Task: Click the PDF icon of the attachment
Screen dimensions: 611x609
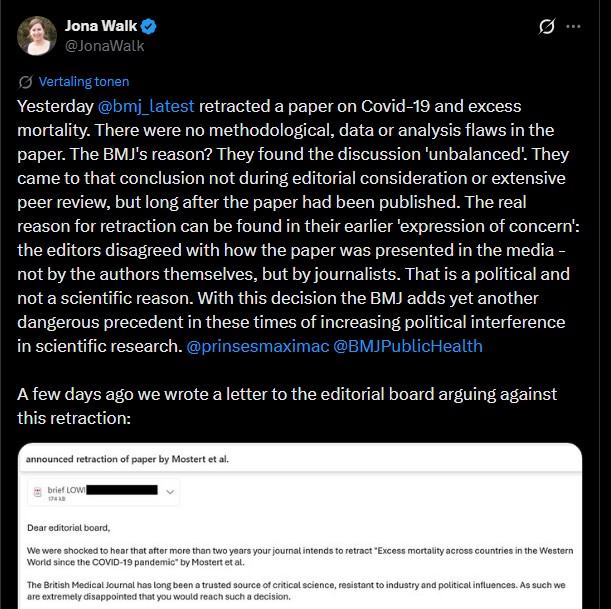Action: click(38, 492)
